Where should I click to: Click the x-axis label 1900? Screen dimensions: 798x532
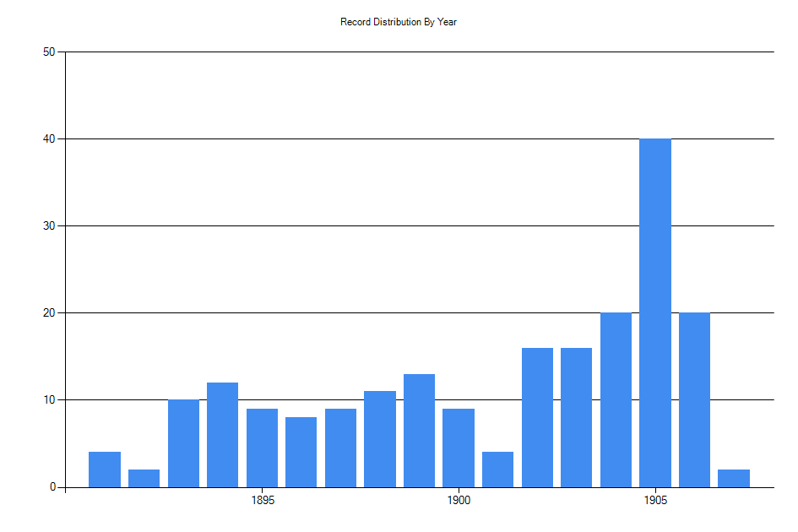coord(459,501)
